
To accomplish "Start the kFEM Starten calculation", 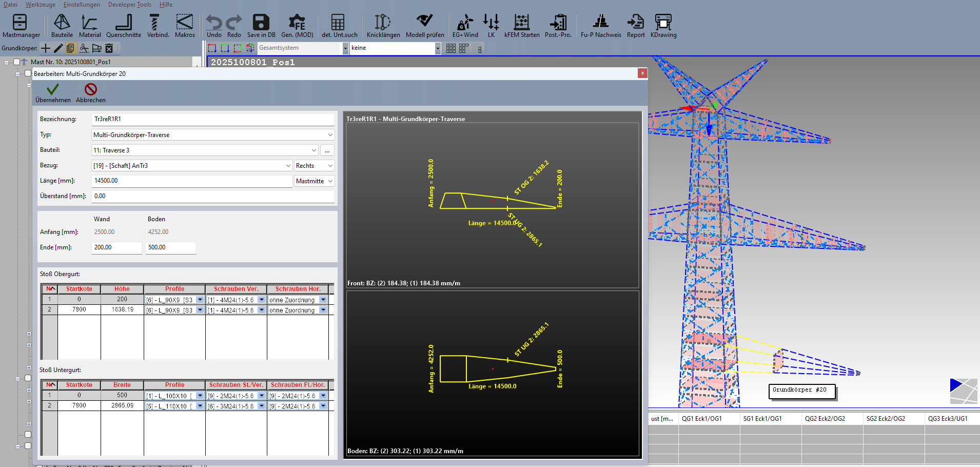I will click(x=521, y=26).
